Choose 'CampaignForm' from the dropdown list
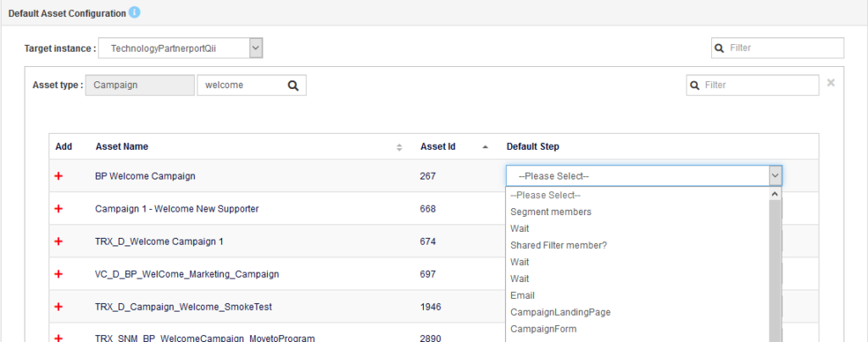868x342 pixels. 544,329
